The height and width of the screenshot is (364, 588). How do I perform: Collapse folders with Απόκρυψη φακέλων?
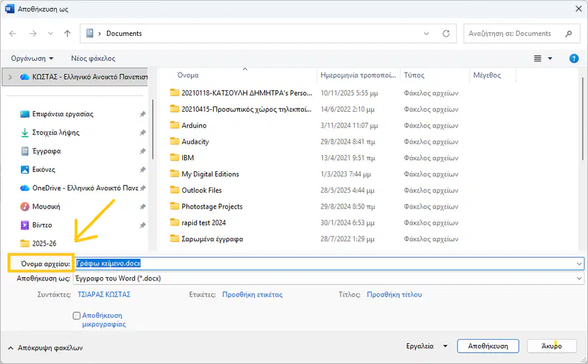(x=45, y=348)
